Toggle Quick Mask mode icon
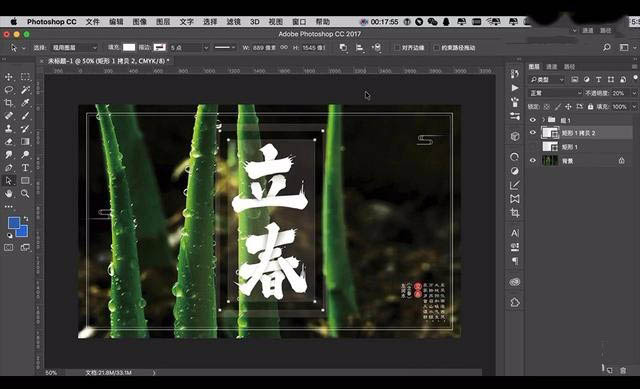This screenshot has height=389, width=640. pos(9,247)
